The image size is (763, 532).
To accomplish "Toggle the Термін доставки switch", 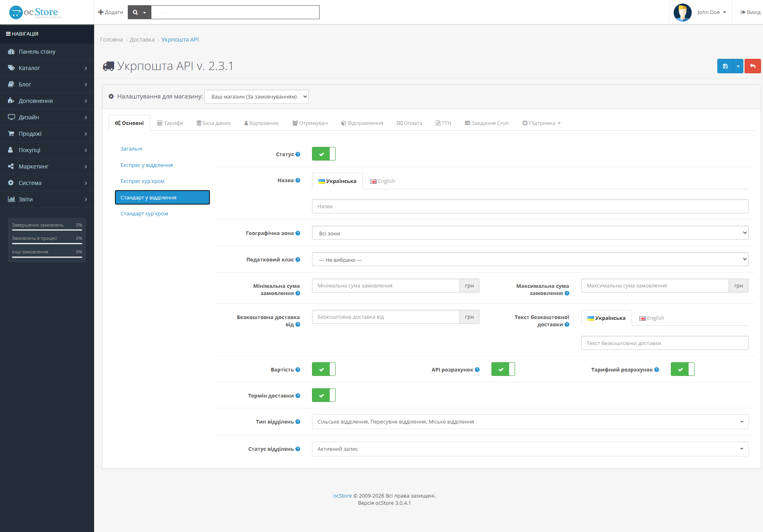I will point(324,395).
